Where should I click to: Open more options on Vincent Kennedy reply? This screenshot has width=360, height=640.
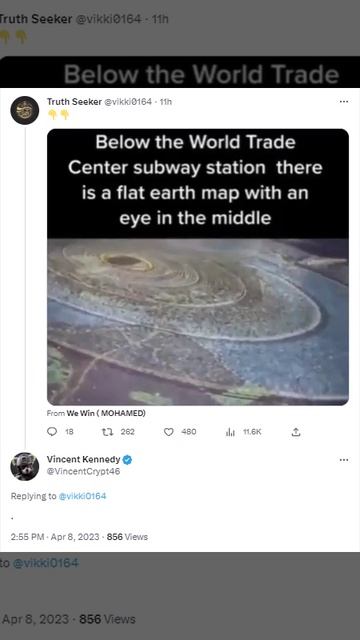(x=344, y=460)
